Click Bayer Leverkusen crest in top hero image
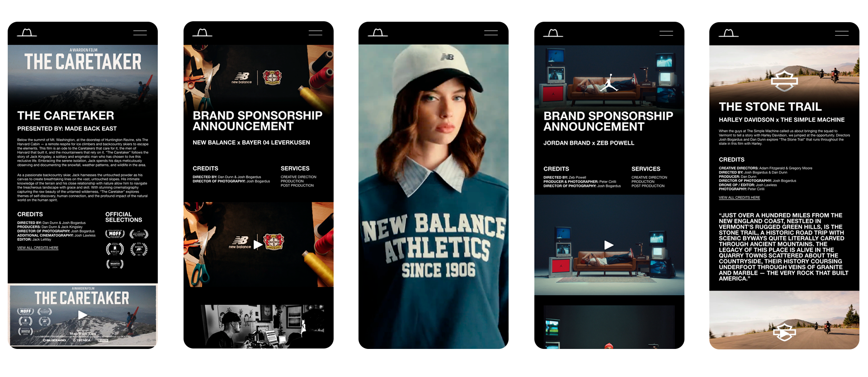868x377 pixels. tap(272, 77)
